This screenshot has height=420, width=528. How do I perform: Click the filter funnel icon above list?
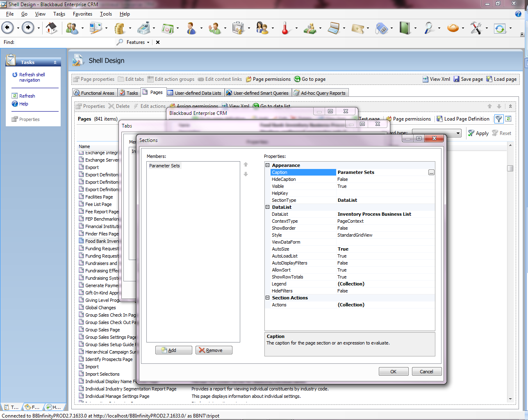pos(498,119)
